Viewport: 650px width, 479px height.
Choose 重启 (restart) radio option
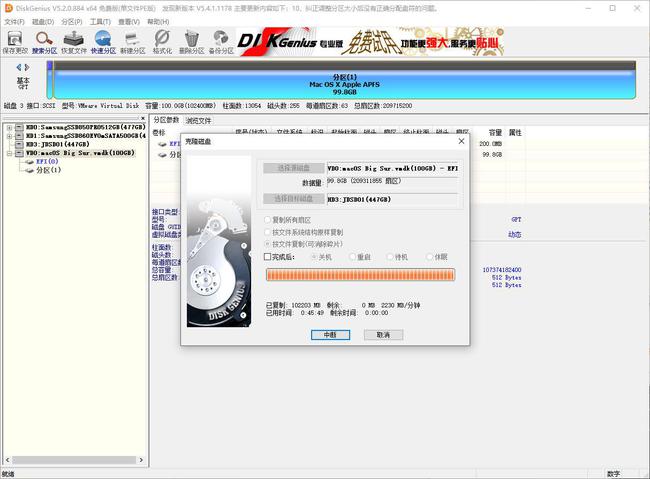(353, 257)
